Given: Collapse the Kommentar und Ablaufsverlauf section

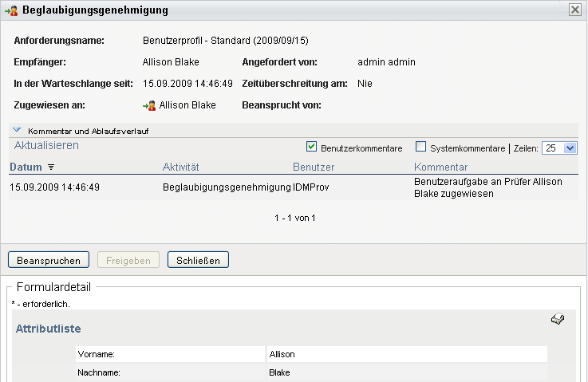Looking at the screenshot, I should coord(17,130).
